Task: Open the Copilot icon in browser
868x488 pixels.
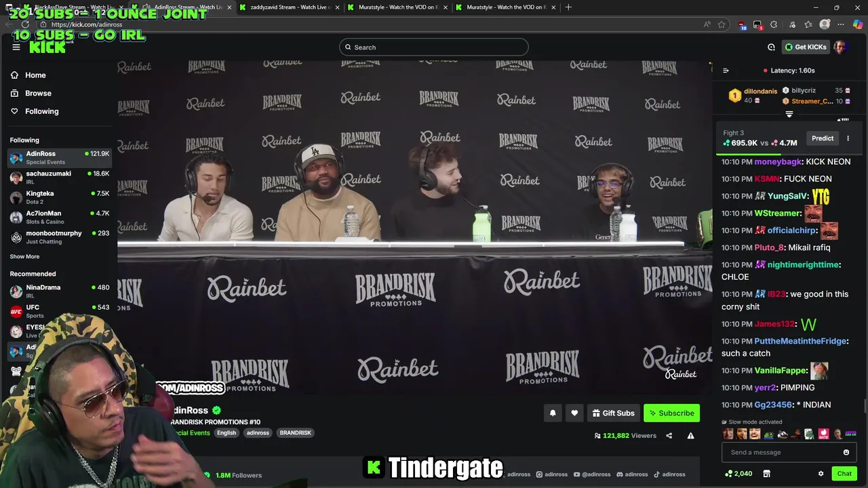Action: (858, 24)
